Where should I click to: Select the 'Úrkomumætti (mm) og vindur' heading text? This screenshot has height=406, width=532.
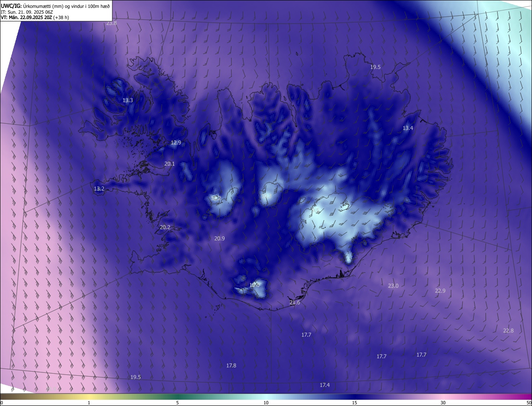coord(54,6)
